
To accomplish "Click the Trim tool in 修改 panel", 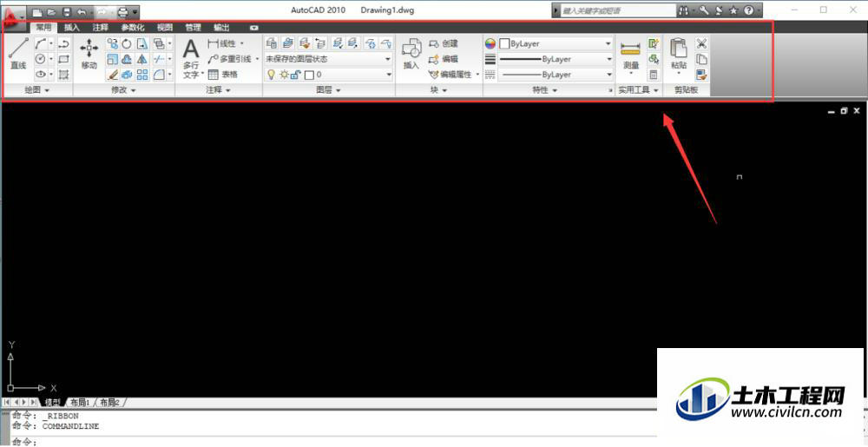I will pyautogui.click(x=159, y=59).
